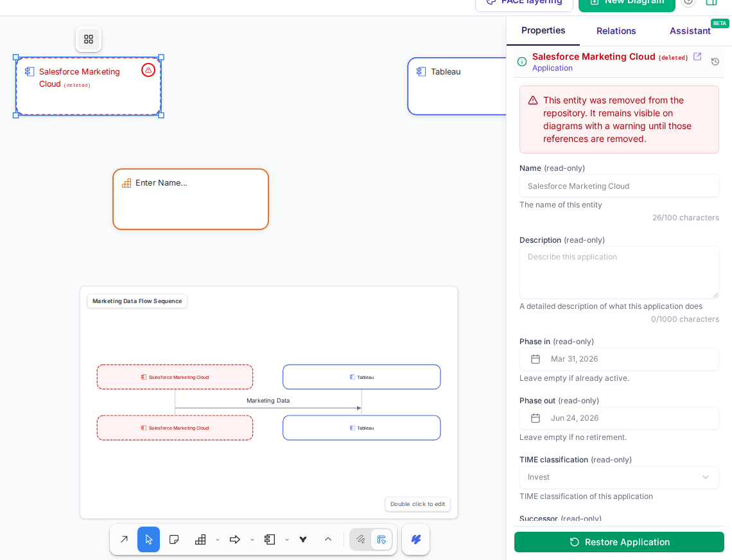732x560 pixels.
Task: Activate the pointer selection tool
Action: (x=149, y=539)
